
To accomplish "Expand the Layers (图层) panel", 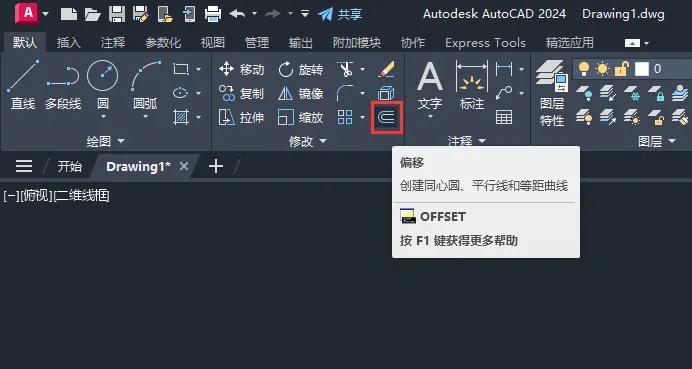I will [657, 141].
